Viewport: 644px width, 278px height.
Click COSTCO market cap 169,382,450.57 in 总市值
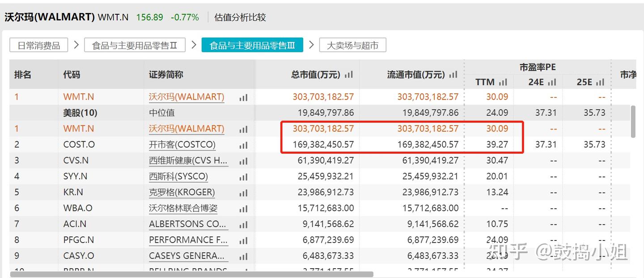pyautogui.click(x=323, y=144)
